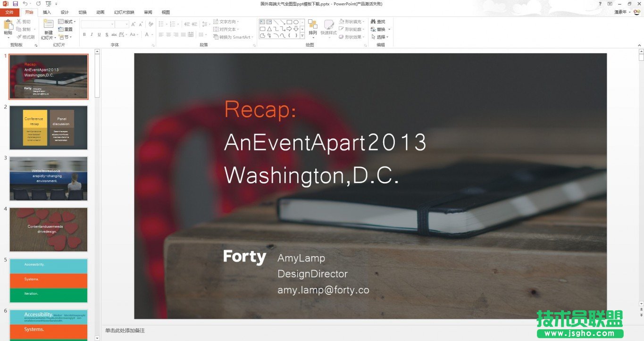The width and height of the screenshot is (644, 341).
Task: Expand the Select (选择) dropdown
Action: tap(380, 37)
